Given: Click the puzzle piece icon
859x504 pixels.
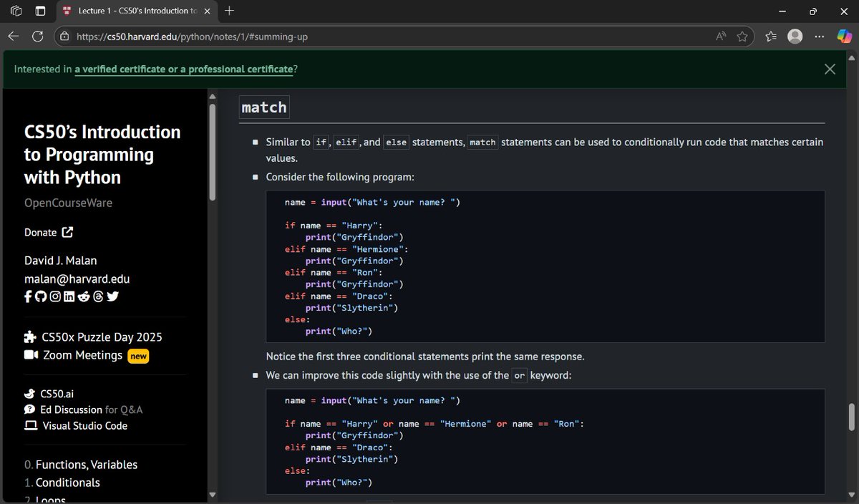Looking at the screenshot, I should (30, 337).
